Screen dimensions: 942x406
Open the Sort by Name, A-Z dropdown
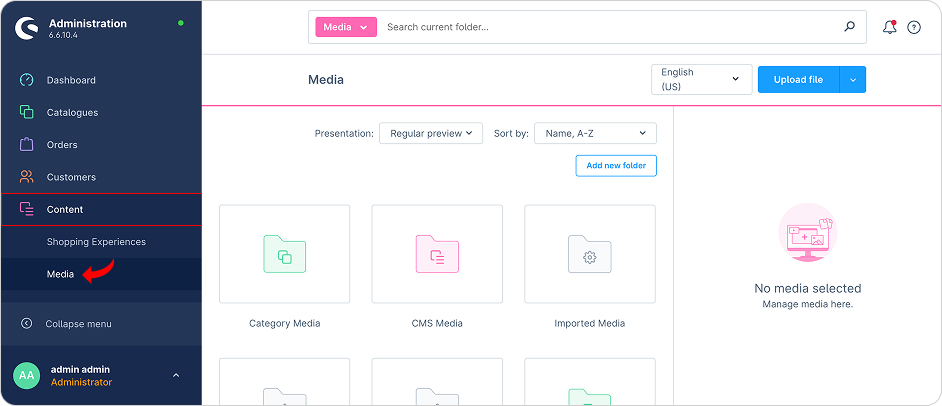tap(595, 133)
